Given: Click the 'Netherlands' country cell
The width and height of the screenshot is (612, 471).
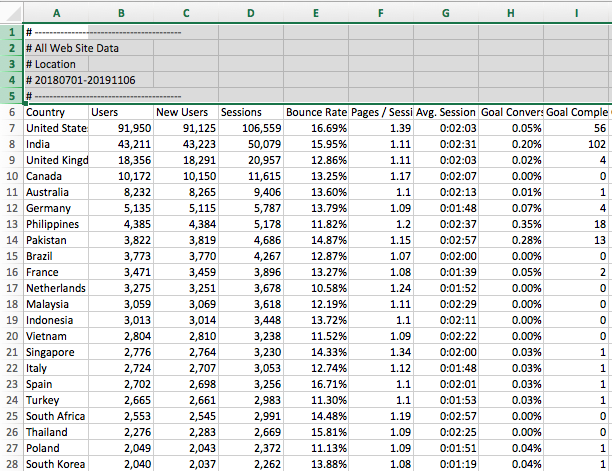Looking at the screenshot, I should [x=56, y=288].
